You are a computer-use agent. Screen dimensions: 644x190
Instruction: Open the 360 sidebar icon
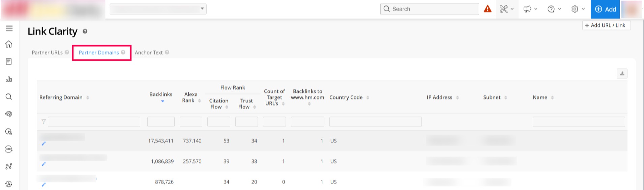(9, 149)
